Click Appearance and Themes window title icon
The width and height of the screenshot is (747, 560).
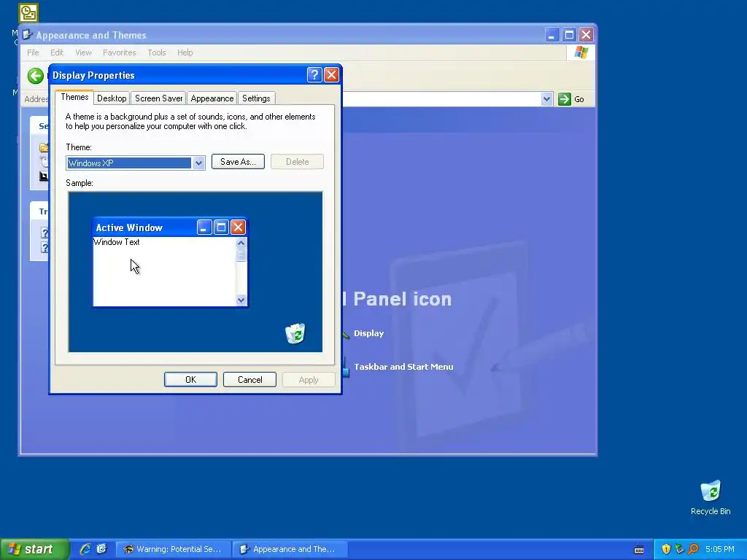(x=27, y=35)
